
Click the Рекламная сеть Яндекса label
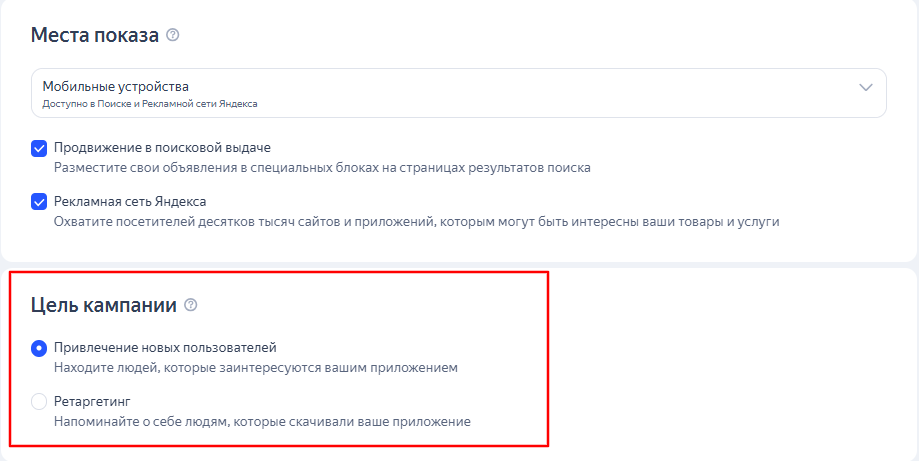(130, 201)
